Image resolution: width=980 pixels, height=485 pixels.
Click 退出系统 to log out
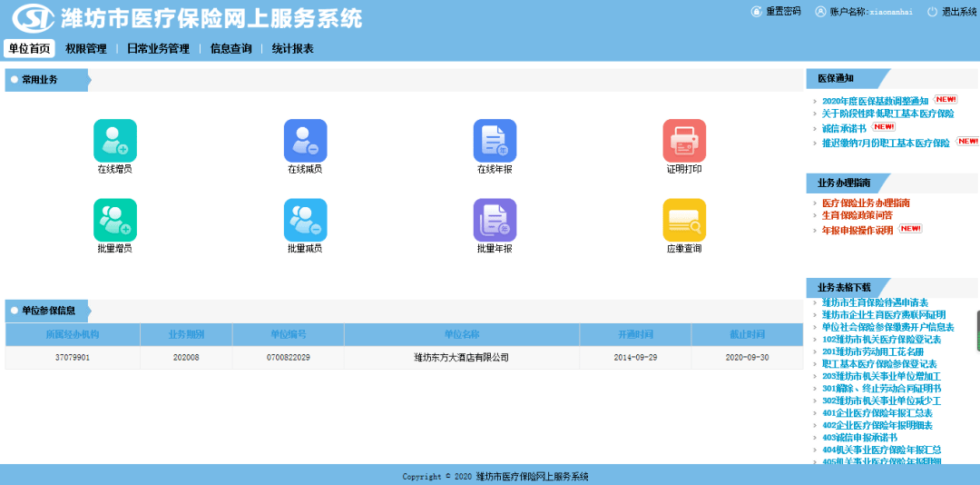[x=958, y=12]
